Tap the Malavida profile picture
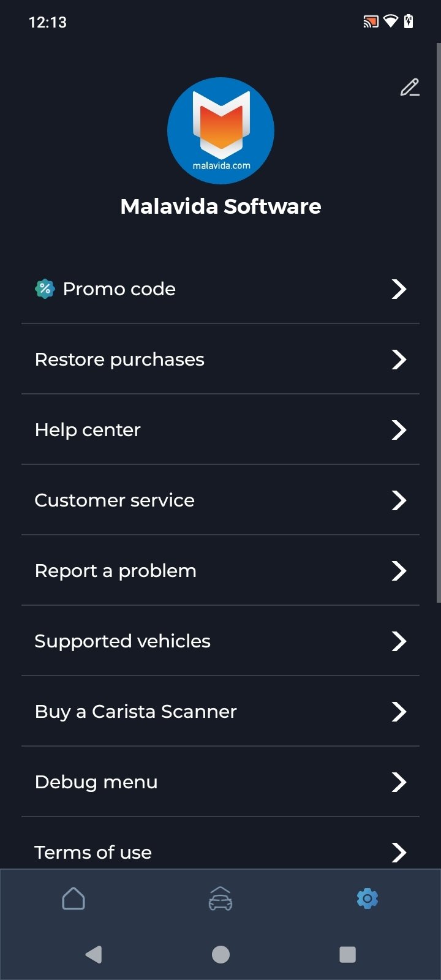The height and width of the screenshot is (980, 441). (x=221, y=130)
